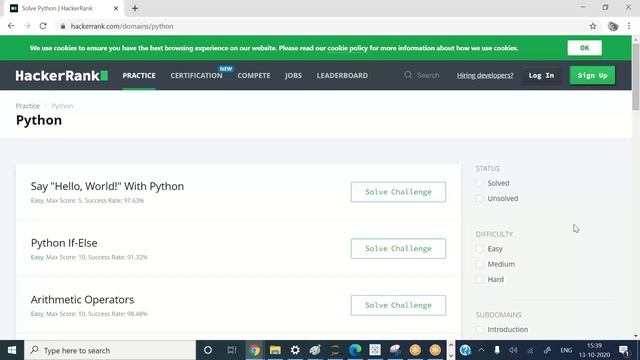Screen dimensions: 640x360
Task: Open the Certification nav tab
Action: 196,76
